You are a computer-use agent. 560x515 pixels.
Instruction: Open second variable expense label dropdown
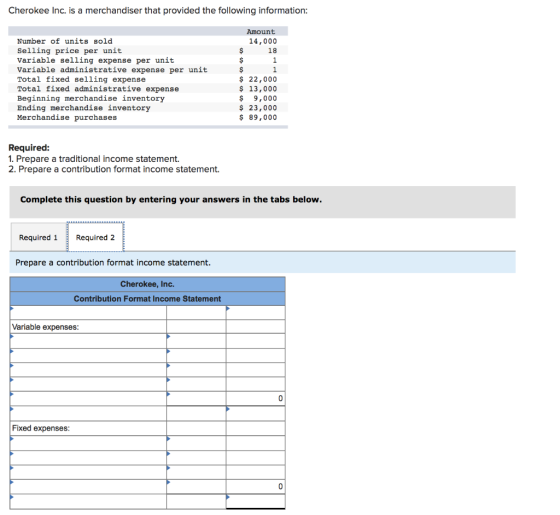[x=88, y=356]
